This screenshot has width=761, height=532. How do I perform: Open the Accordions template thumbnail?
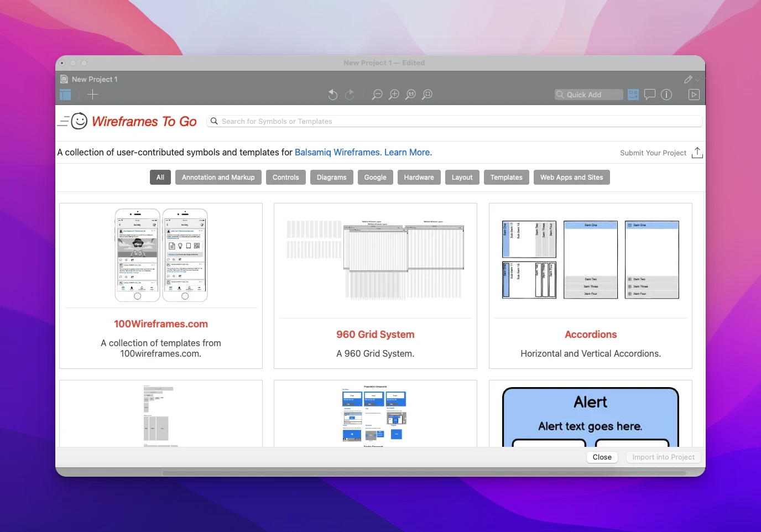[590, 259]
